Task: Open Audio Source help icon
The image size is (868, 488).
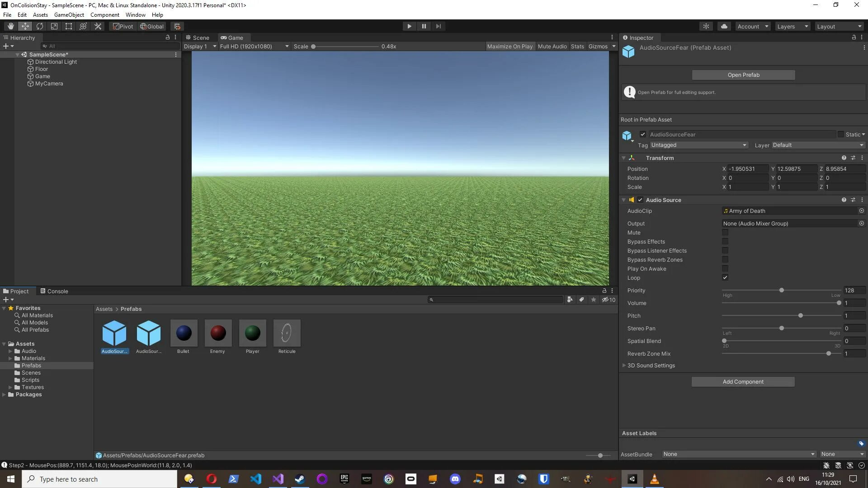Action: tap(844, 200)
